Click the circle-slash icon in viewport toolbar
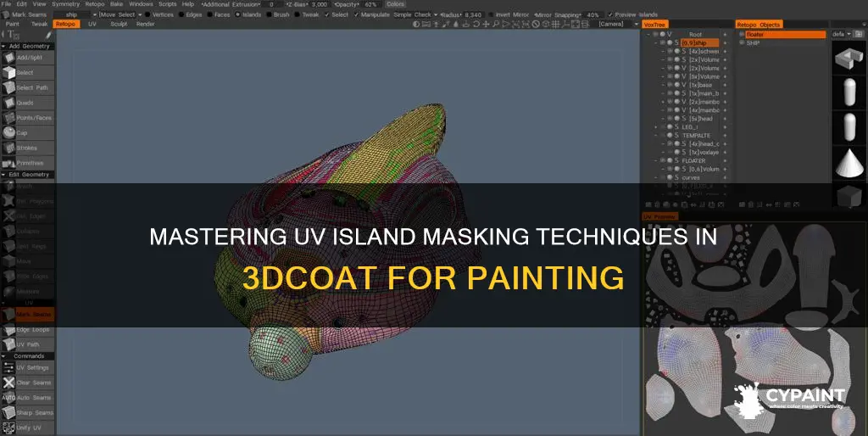868x436 pixels. [536, 25]
